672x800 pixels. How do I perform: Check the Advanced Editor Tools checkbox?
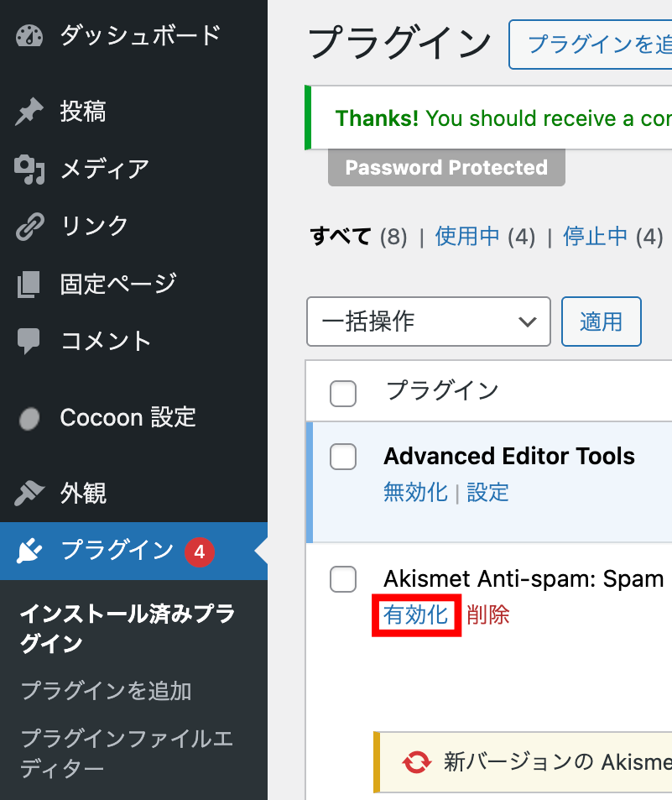click(x=343, y=457)
